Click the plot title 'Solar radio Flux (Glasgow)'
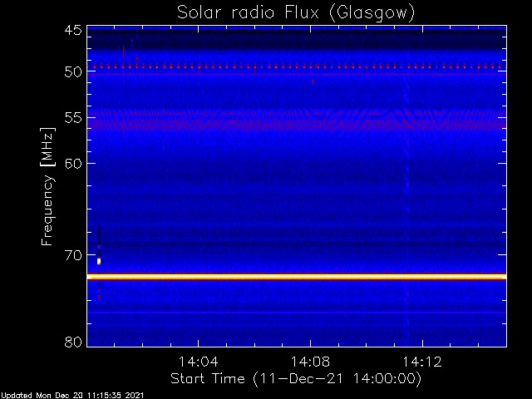 pyautogui.click(x=296, y=13)
